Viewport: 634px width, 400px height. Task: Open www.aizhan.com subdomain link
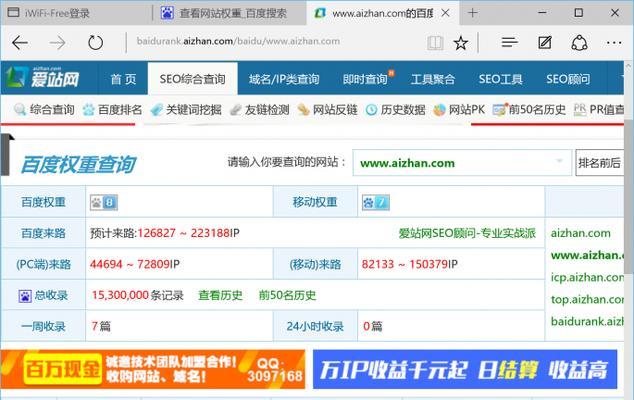[587, 255]
